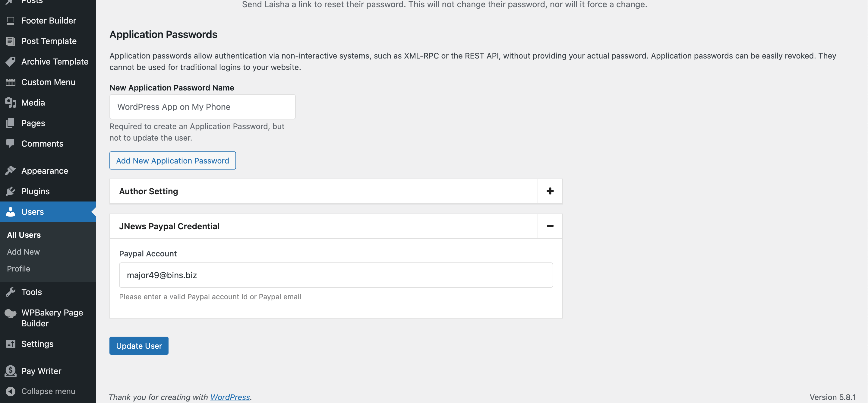The image size is (868, 403).
Task: Click the Comments bubble icon
Action: (11, 143)
